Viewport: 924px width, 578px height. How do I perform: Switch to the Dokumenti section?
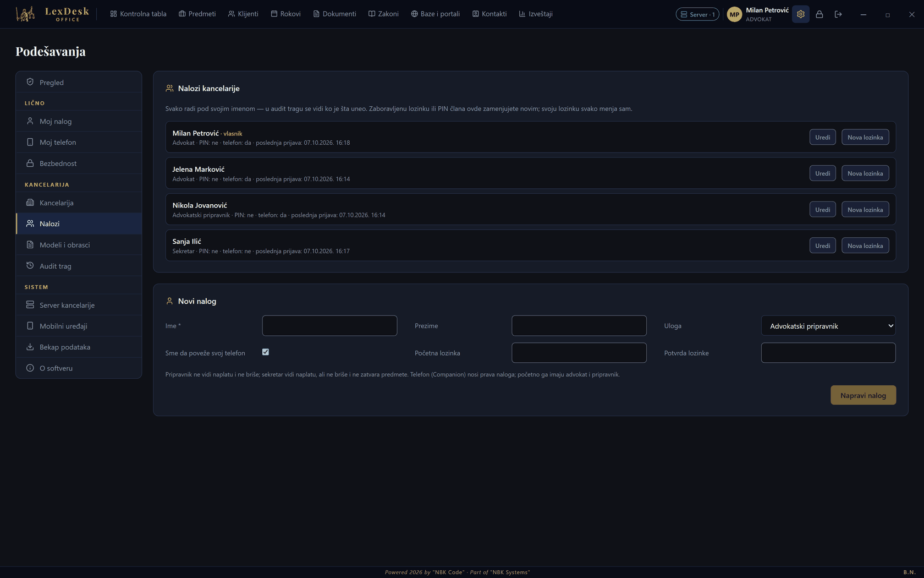334,14
